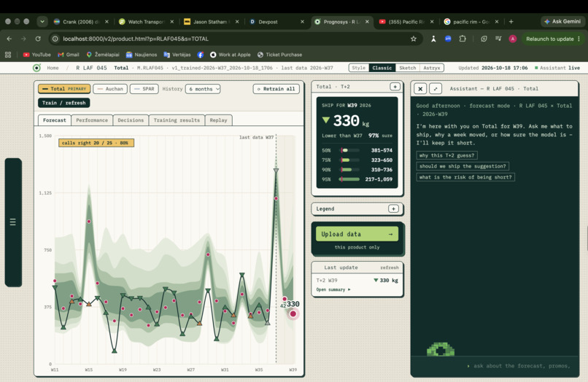The height and width of the screenshot is (382, 588).
Task: Open the Chrome profile avatar
Action: coord(513,39)
